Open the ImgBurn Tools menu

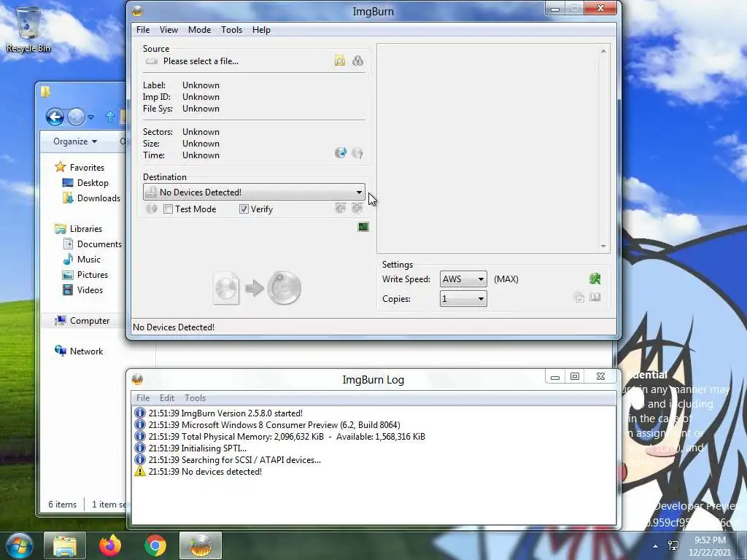(231, 29)
